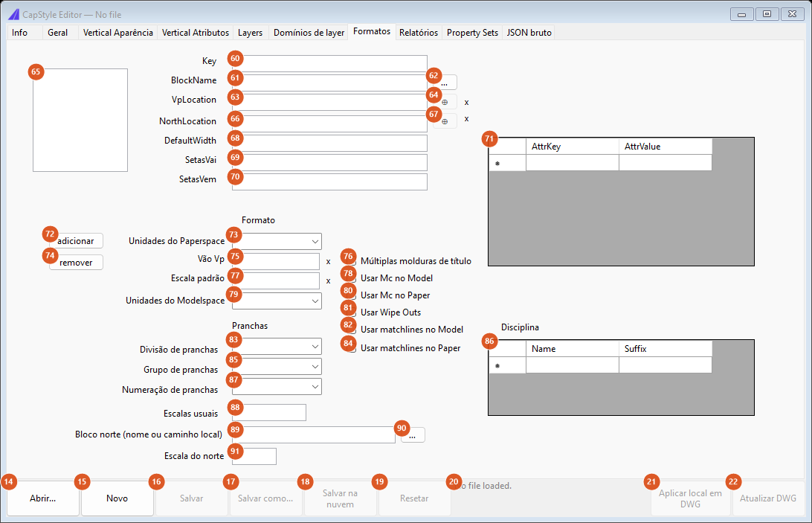
Task: Switch to the Layers tab
Action: click(250, 33)
